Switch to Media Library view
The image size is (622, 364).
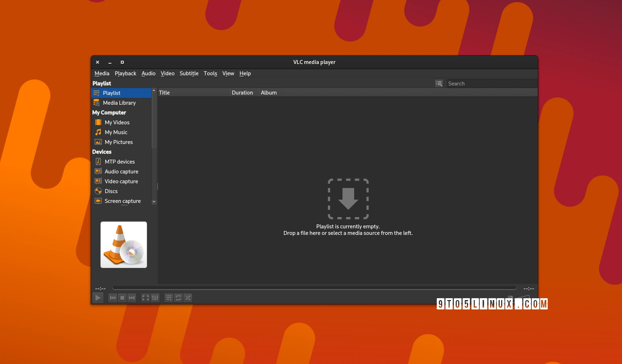tap(119, 103)
